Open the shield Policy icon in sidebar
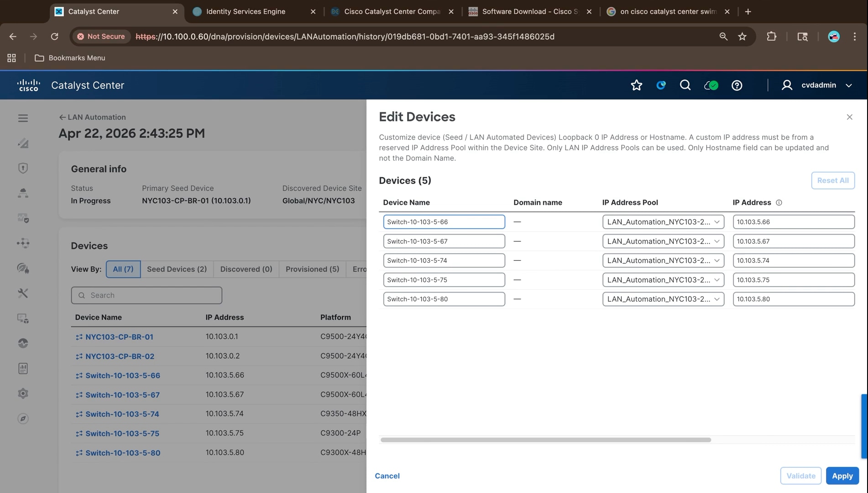 pos(23,168)
